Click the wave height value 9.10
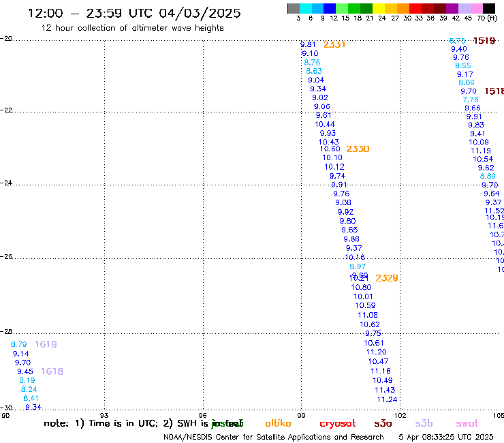504x443 pixels. (x=310, y=53)
